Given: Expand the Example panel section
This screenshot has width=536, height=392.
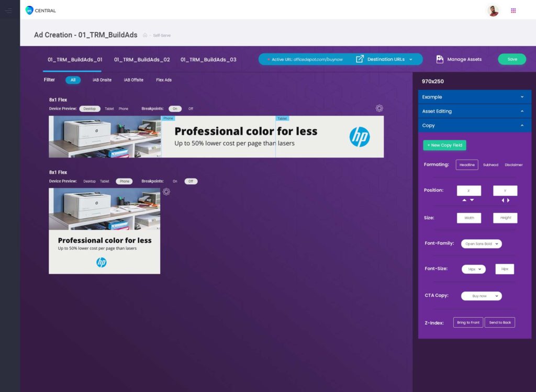Looking at the screenshot, I should click(474, 97).
